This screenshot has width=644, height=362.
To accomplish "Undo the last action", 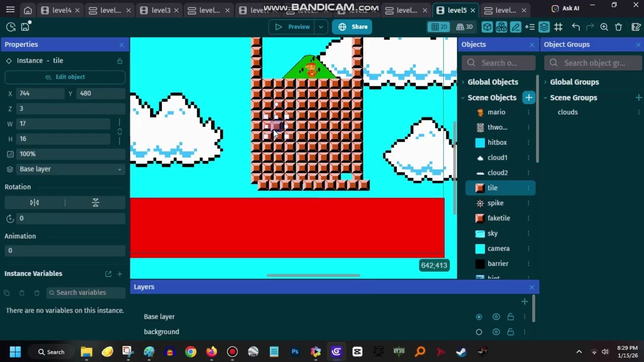I will pyautogui.click(x=576, y=27).
